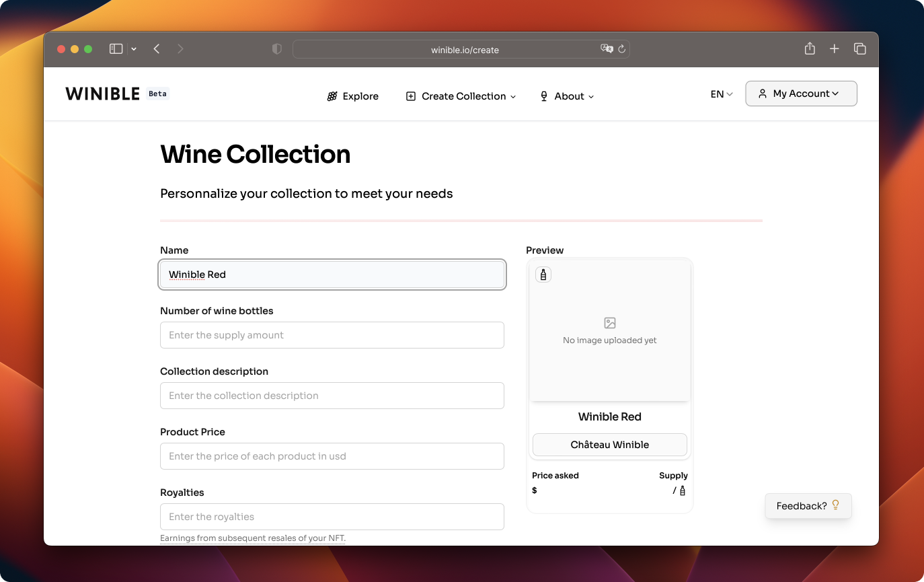
Task: Click the lightbulb icon in Feedback
Action: tap(836, 505)
